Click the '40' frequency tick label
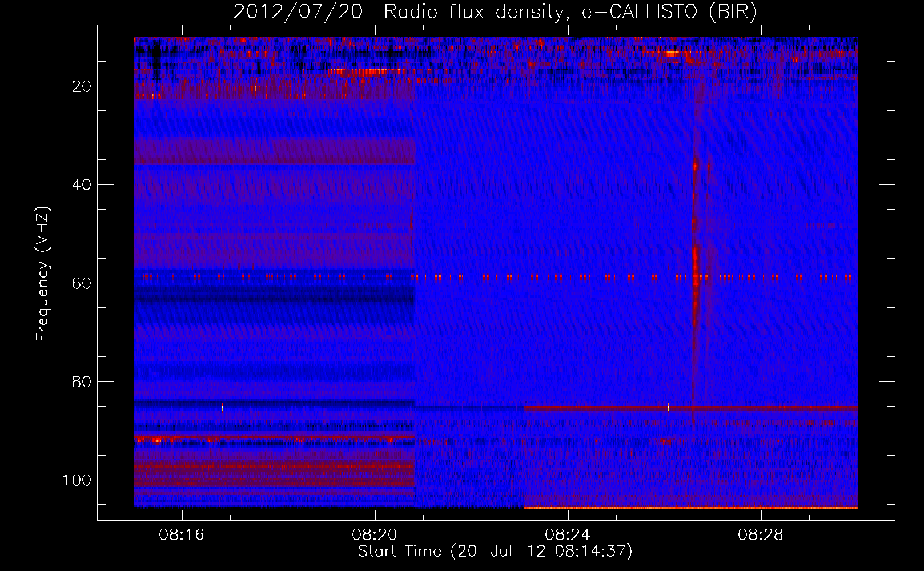The image size is (924, 571). click(82, 185)
